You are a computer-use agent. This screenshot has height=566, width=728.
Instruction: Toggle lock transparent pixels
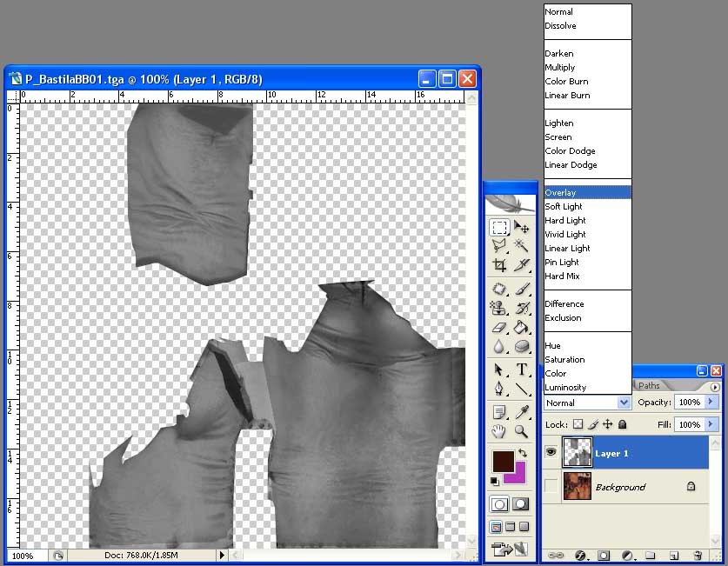578,424
